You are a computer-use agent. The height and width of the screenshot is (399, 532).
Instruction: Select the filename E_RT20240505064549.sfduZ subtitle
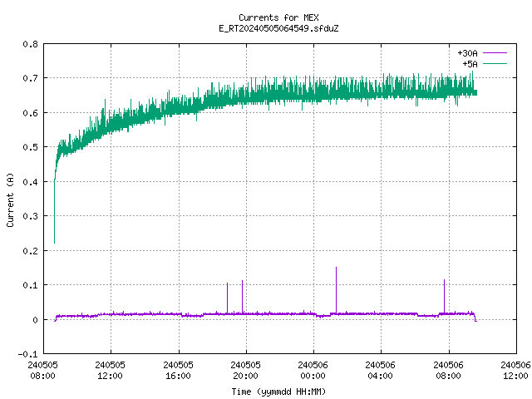tap(278, 28)
